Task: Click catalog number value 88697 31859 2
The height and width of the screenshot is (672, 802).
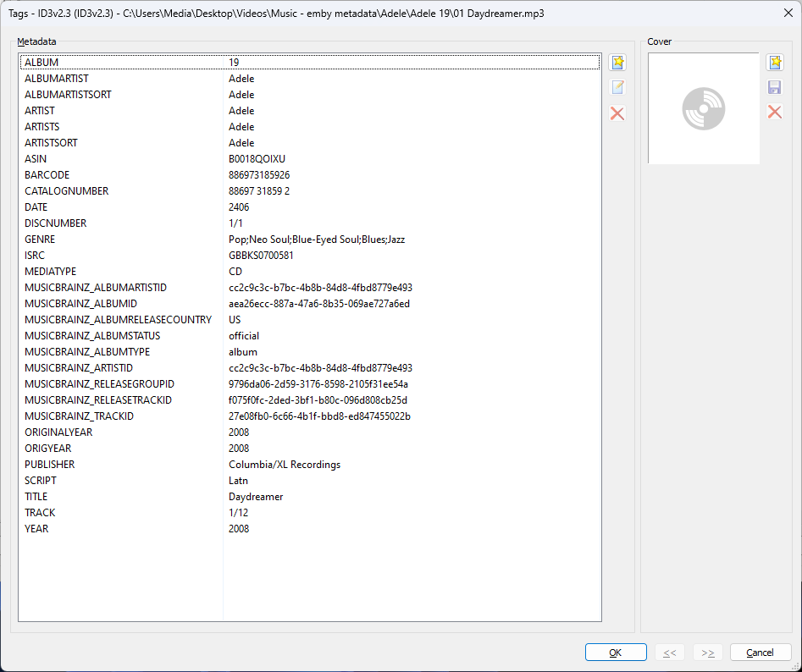Action: click(x=259, y=191)
